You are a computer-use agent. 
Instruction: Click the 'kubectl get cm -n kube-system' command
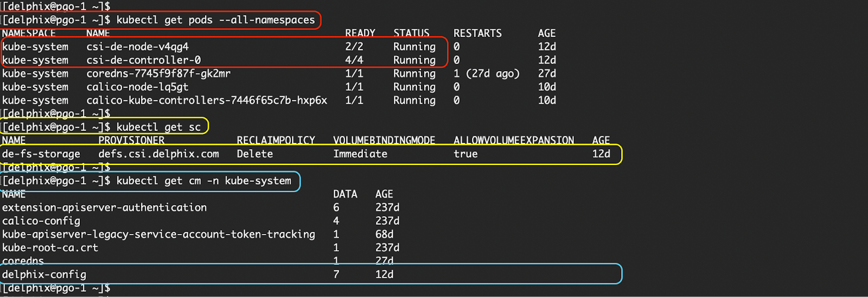[x=204, y=181]
